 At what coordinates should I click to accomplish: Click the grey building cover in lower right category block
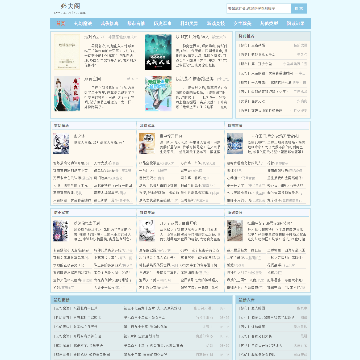(x=235, y=231)
